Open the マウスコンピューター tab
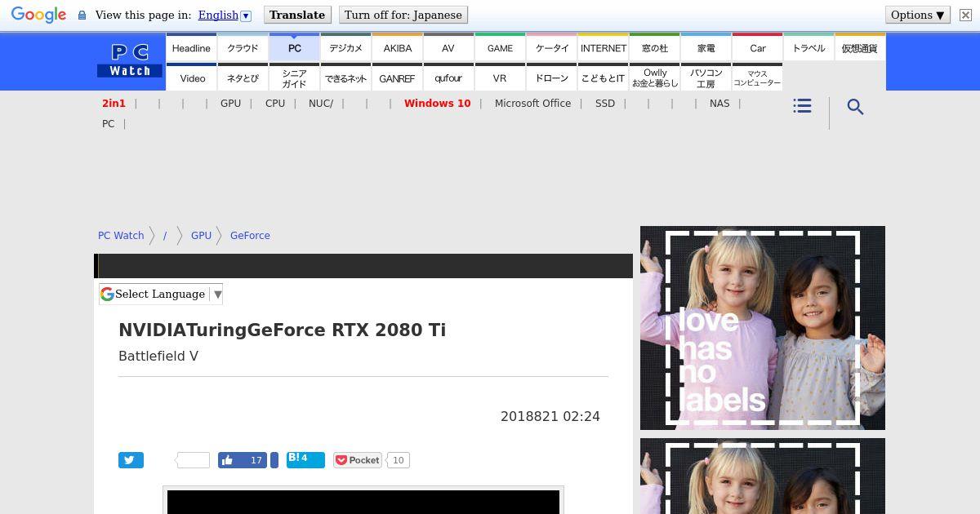This screenshot has height=514, width=980. tap(757, 78)
